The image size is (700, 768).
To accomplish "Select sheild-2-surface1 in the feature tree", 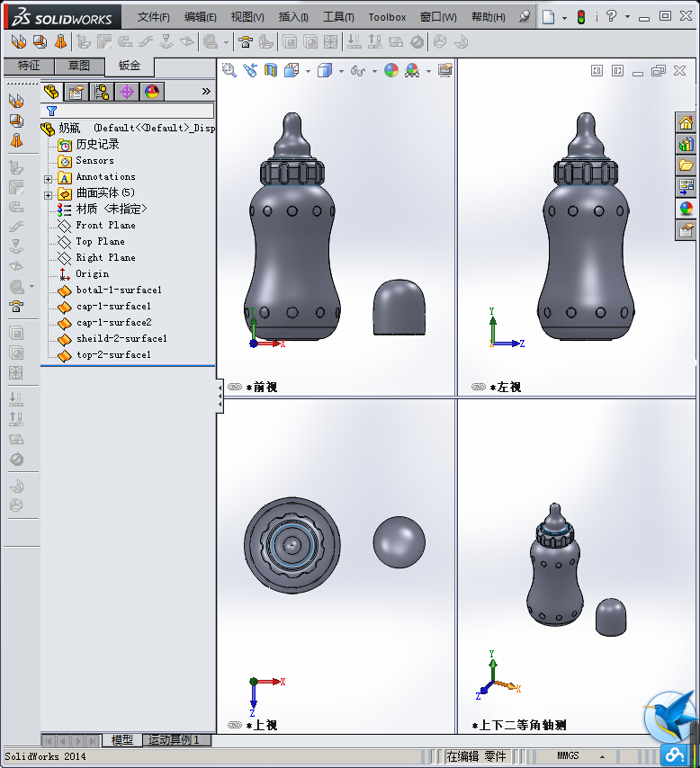I will tap(121, 338).
